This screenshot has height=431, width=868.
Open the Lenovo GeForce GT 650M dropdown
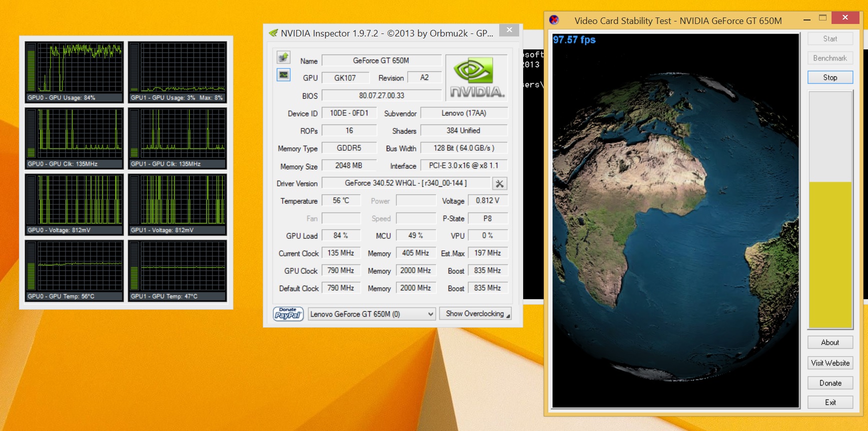point(372,314)
